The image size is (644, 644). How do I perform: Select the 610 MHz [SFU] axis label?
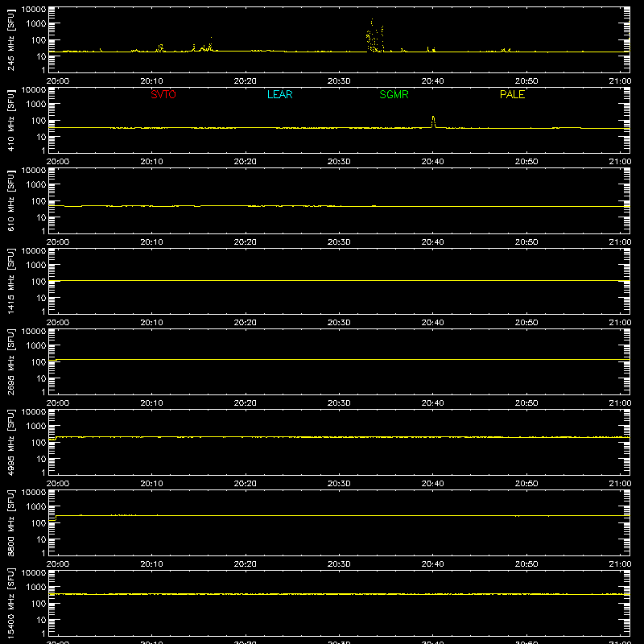pyautogui.click(x=10, y=200)
